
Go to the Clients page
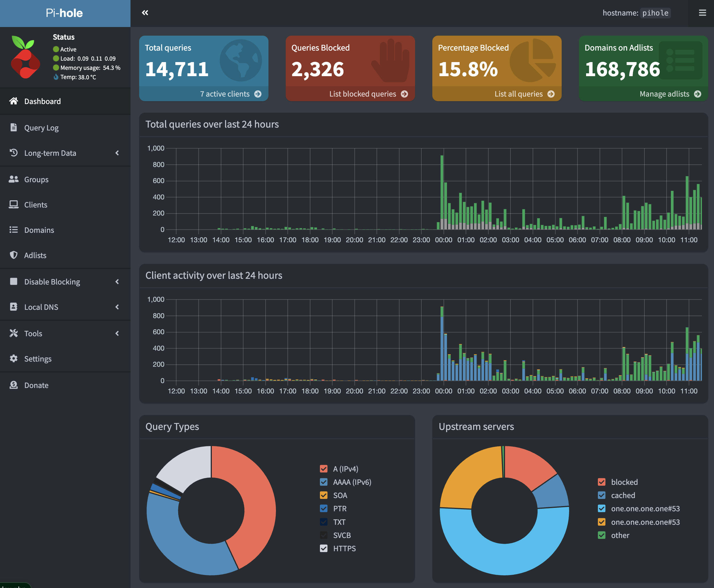tap(36, 205)
